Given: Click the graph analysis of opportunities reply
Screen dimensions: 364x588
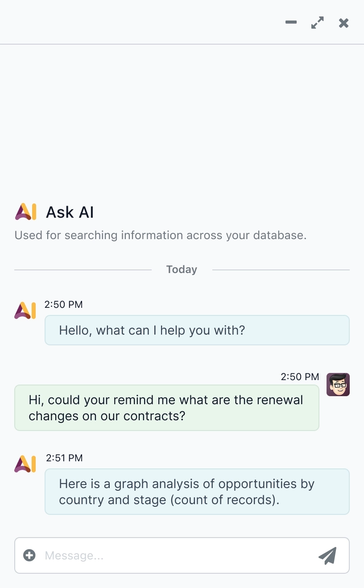Looking at the screenshot, I should click(x=197, y=491).
